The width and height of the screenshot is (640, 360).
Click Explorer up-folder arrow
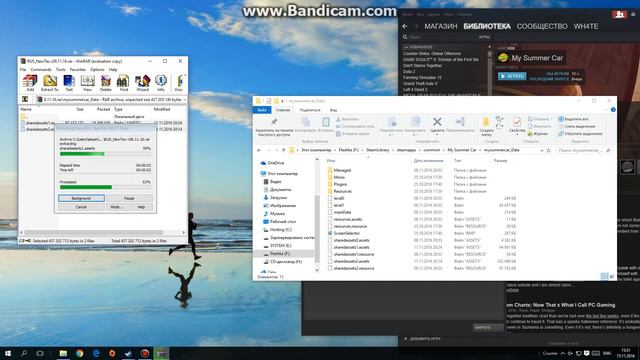tap(284, 150)
